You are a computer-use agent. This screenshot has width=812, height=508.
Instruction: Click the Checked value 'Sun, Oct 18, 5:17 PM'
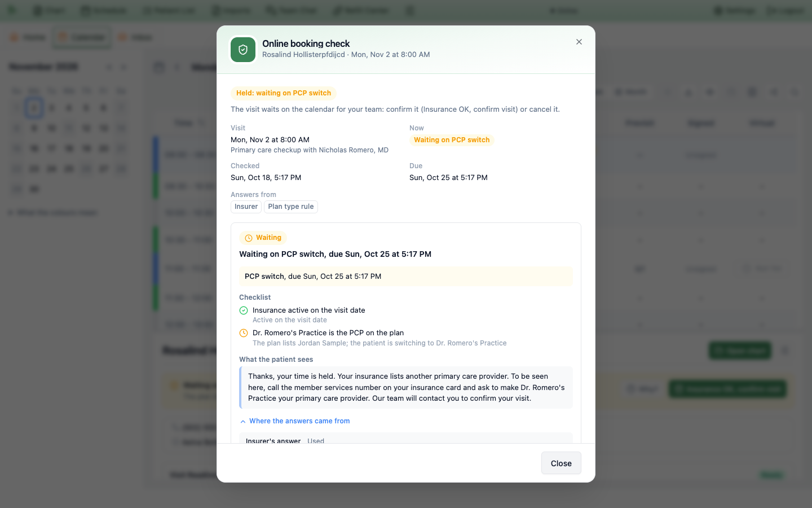266,178
